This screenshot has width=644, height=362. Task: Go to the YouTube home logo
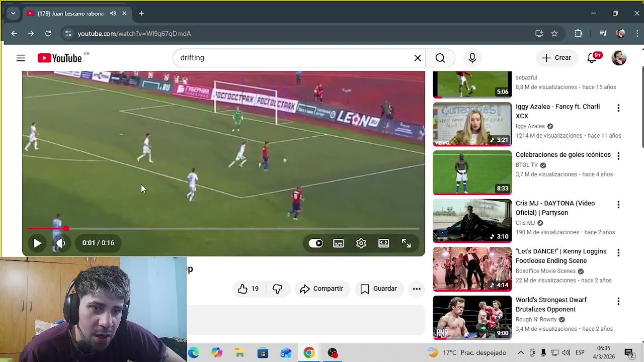pos(59,58)
